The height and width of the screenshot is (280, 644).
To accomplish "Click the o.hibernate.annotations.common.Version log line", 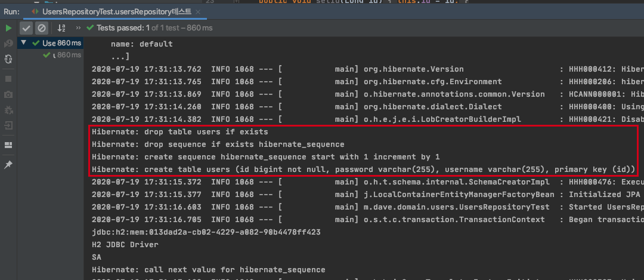I will pyautogui.click(x=367, y=94).
